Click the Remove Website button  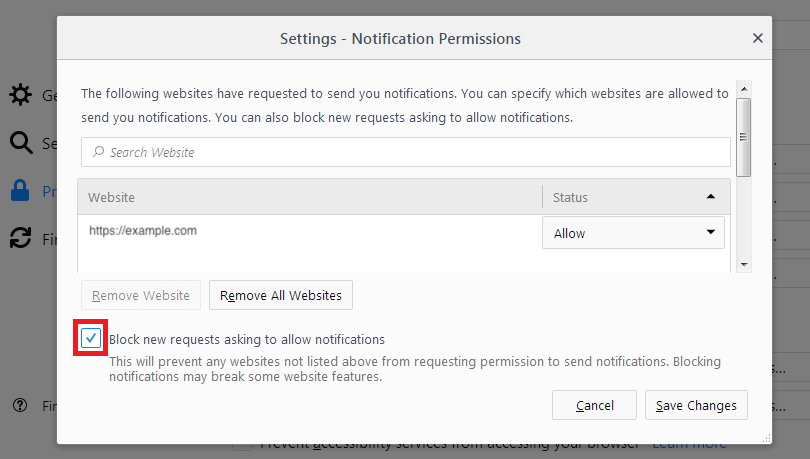coord(141,295)
